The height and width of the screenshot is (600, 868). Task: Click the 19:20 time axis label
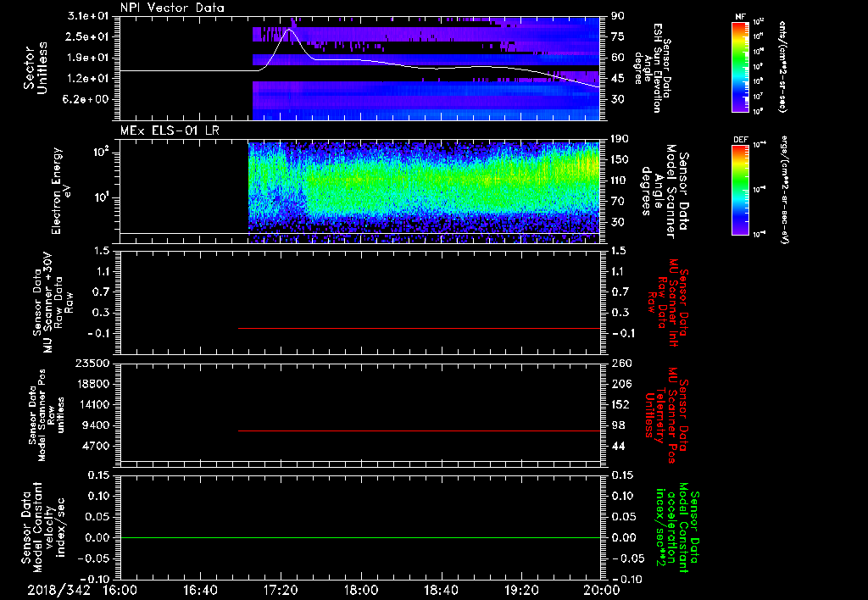pos(521,590)
